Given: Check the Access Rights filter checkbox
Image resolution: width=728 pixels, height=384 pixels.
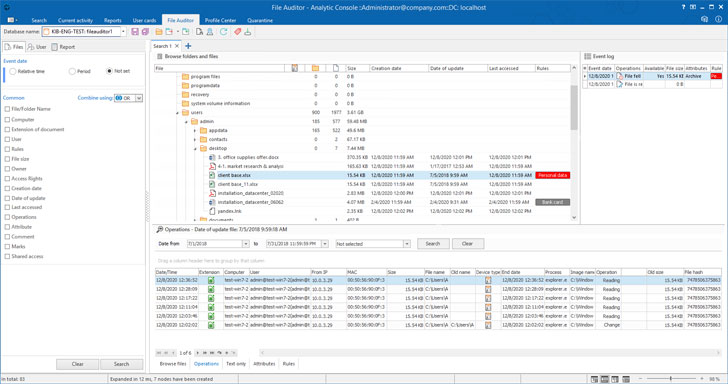Looking at the screenshot, I should [x=7, y=179].
